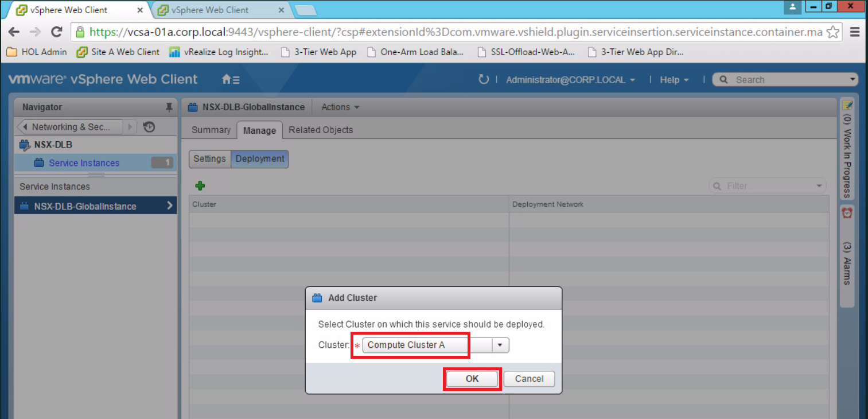Click the browser forward arrow
Viewport: 868px width, 419px height.
35,32
